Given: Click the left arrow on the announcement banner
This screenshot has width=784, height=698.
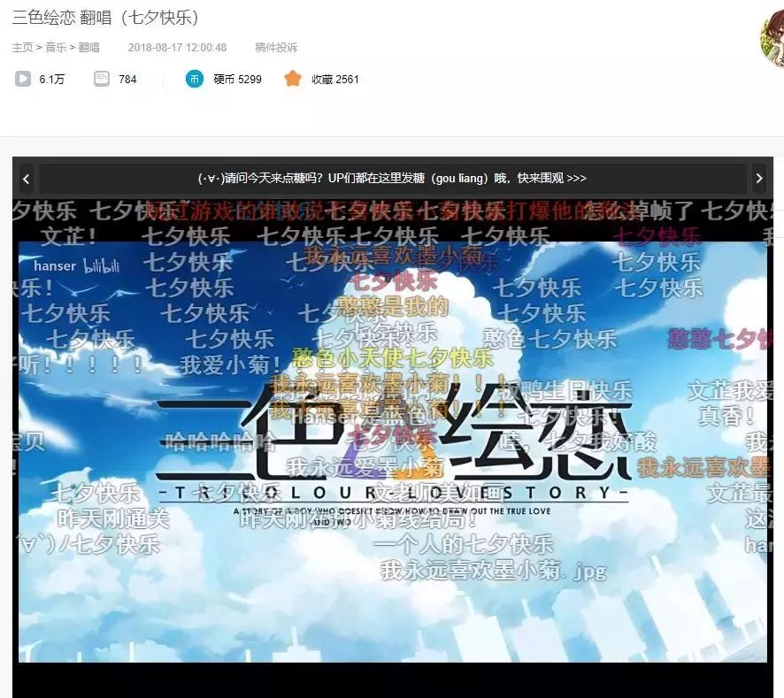Looking at the screenshot, I should click(27, 178).
